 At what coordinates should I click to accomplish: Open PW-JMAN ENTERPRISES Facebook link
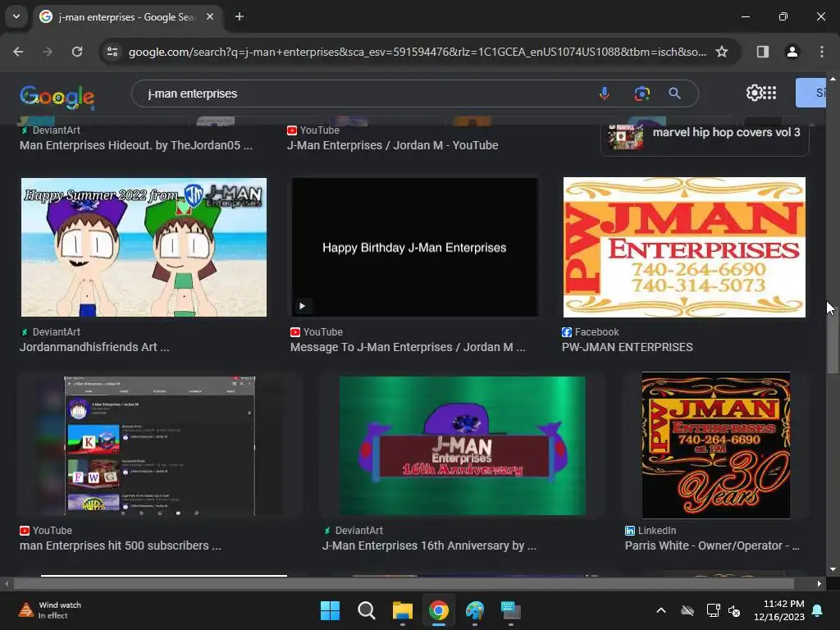click(628, 347)
